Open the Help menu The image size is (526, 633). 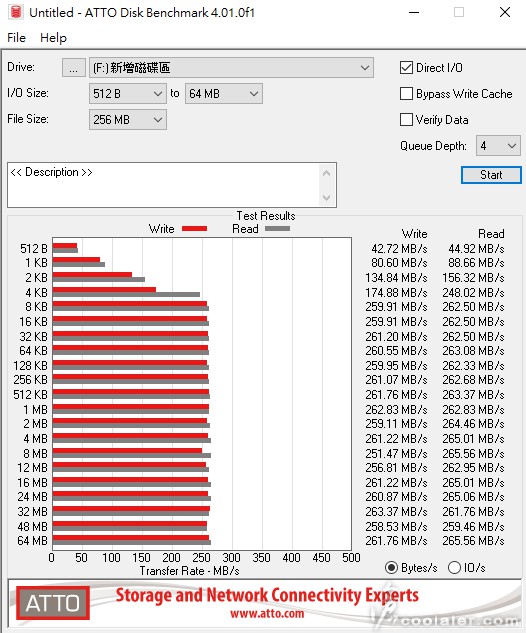click(x=53, y=38)
